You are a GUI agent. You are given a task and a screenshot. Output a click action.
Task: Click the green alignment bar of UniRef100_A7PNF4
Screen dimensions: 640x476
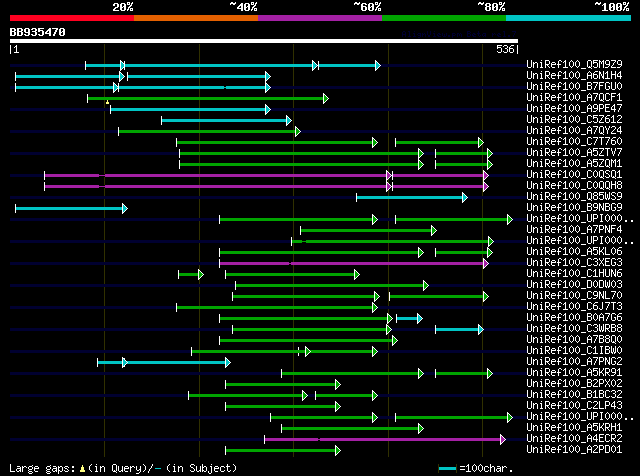[369, 231]
